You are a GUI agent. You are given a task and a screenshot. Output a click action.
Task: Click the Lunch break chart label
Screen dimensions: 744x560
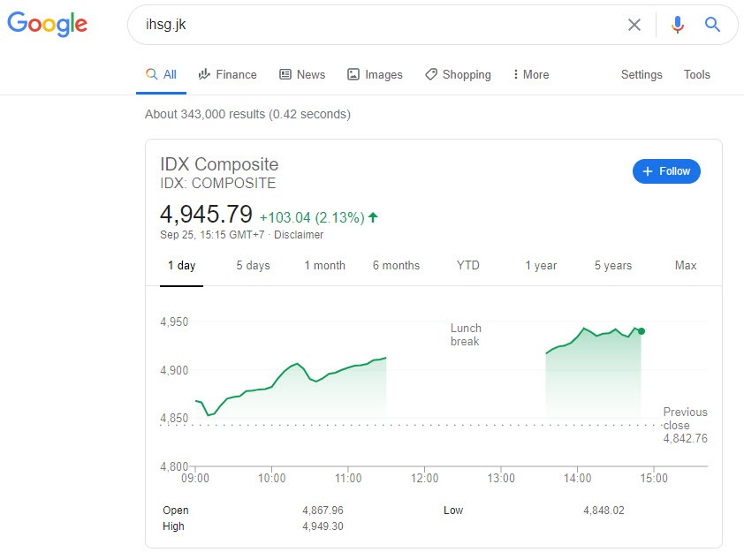466,335
